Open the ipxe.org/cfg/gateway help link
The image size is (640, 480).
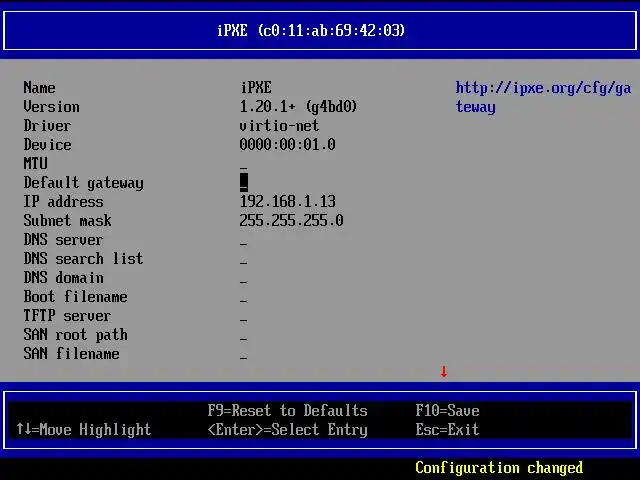click(543, 98)
